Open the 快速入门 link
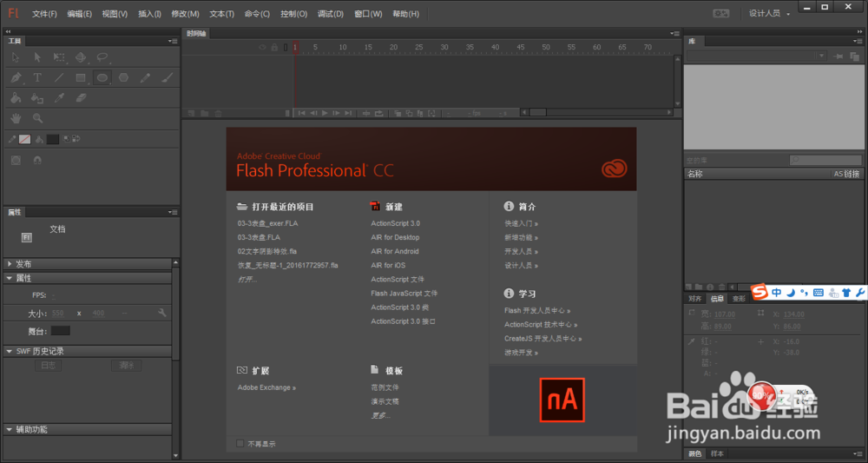868x463 pixels. coord(521,224)
